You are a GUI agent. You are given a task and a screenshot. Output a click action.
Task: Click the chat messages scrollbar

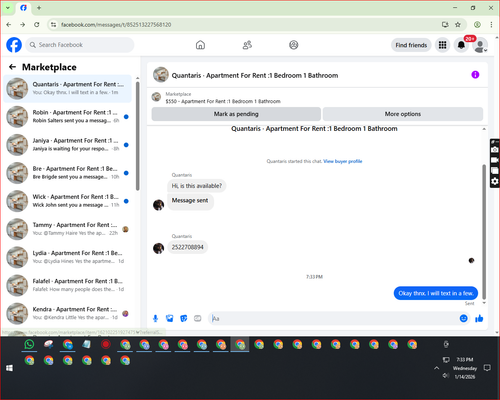pyautogui.click(x=484, y=232)
